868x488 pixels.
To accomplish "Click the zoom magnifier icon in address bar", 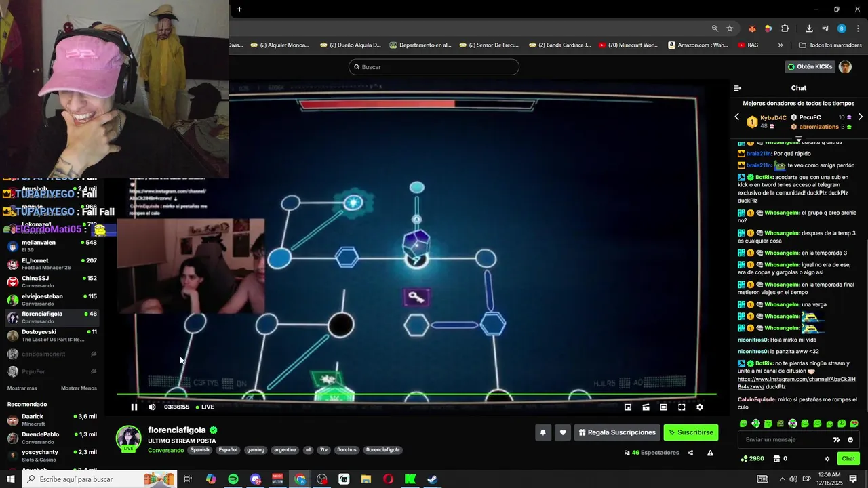I will [715, 28].
